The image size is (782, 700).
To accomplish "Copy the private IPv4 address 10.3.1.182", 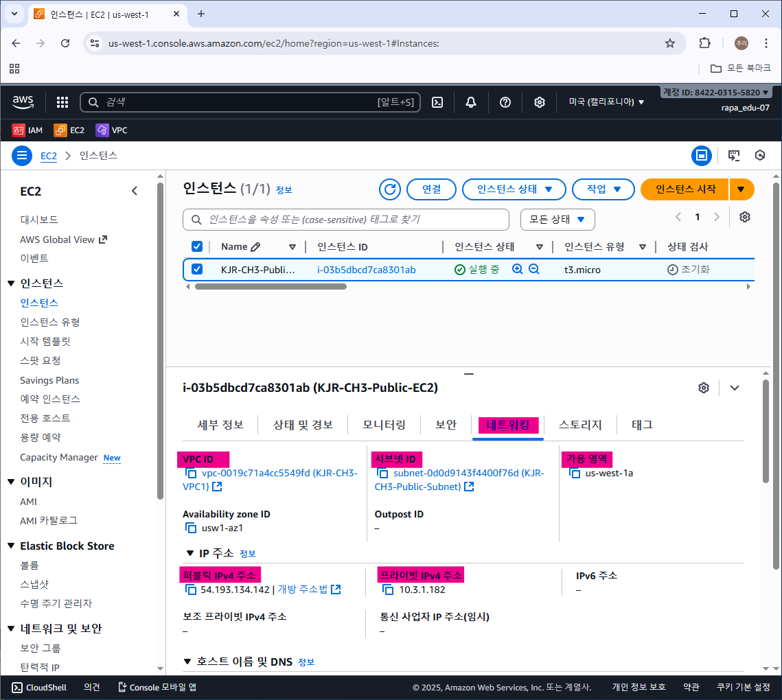I will (387, 590).
